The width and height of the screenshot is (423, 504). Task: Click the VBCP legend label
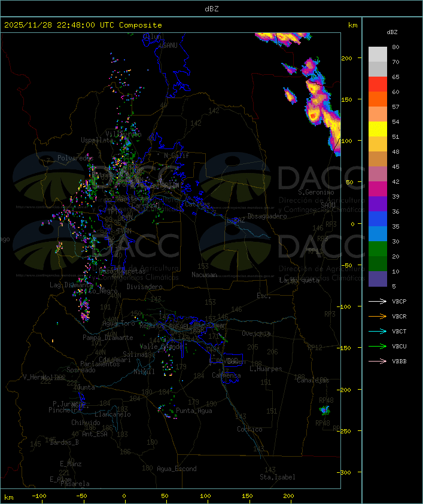[399, 302]
